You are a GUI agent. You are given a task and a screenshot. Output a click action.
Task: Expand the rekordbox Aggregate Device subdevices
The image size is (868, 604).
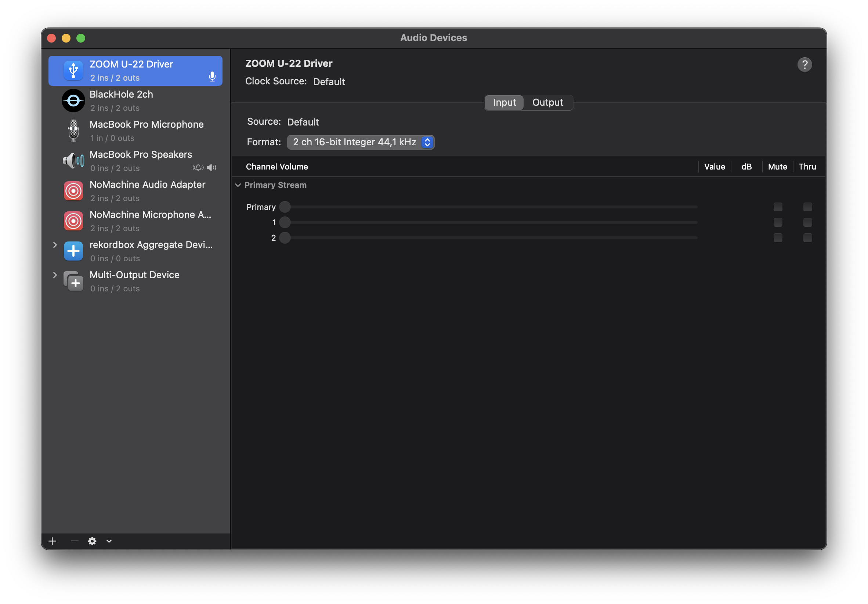click(55, 245)
